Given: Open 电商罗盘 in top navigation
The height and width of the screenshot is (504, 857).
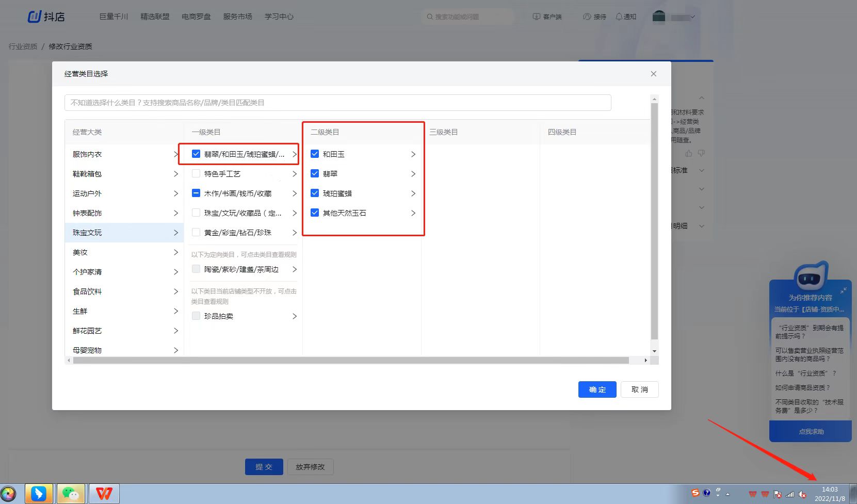Looking at the screenshot, I should (196, 17).
